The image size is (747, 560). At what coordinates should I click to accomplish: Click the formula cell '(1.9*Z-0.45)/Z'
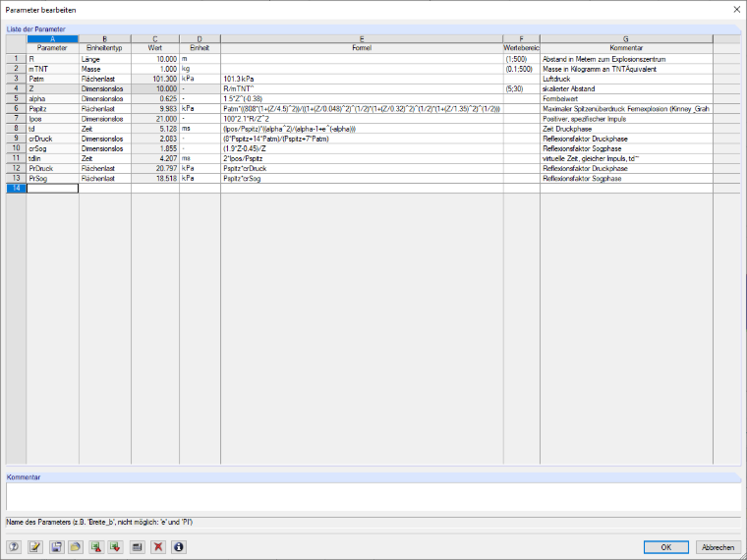tap(362, 149)
